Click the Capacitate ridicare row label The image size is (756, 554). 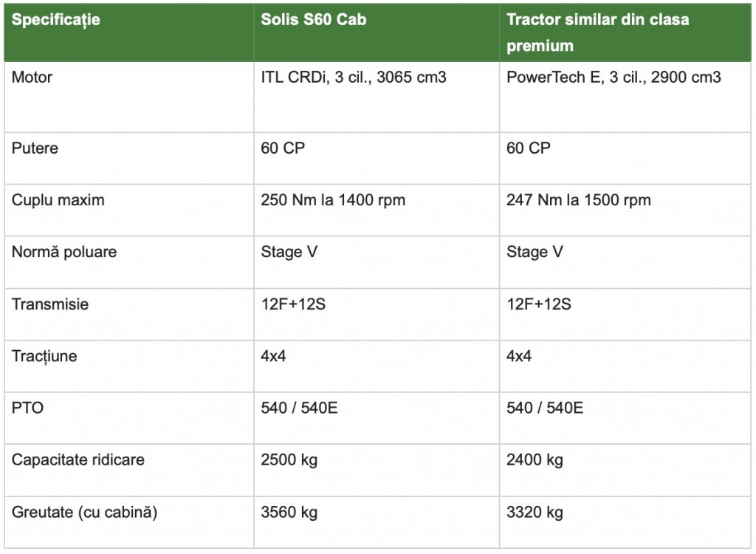pyautogui.click(x=78, y=459)
